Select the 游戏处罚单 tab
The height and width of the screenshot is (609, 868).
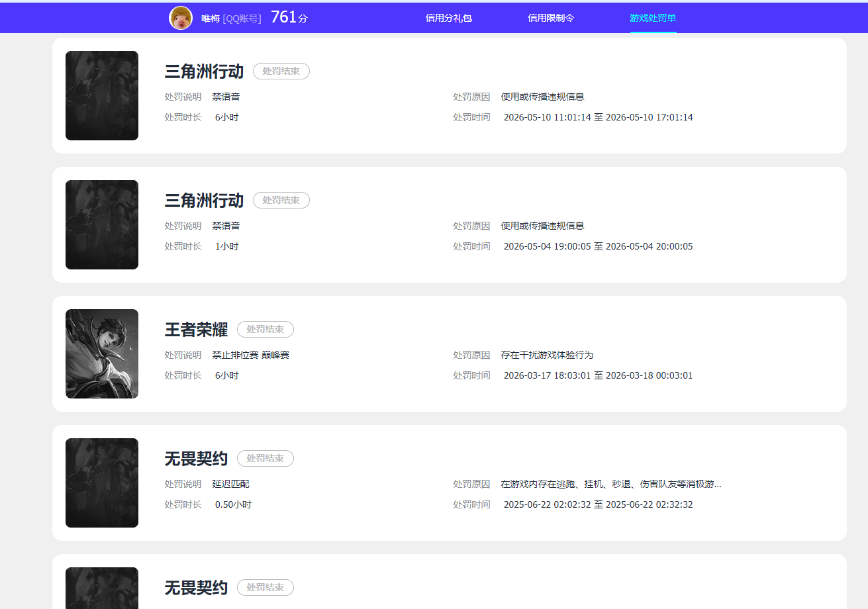pos(653,18)
